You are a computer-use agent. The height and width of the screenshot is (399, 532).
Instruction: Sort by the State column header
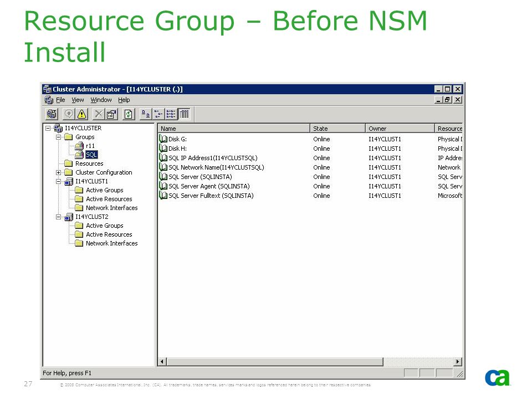tap(337, 128)
